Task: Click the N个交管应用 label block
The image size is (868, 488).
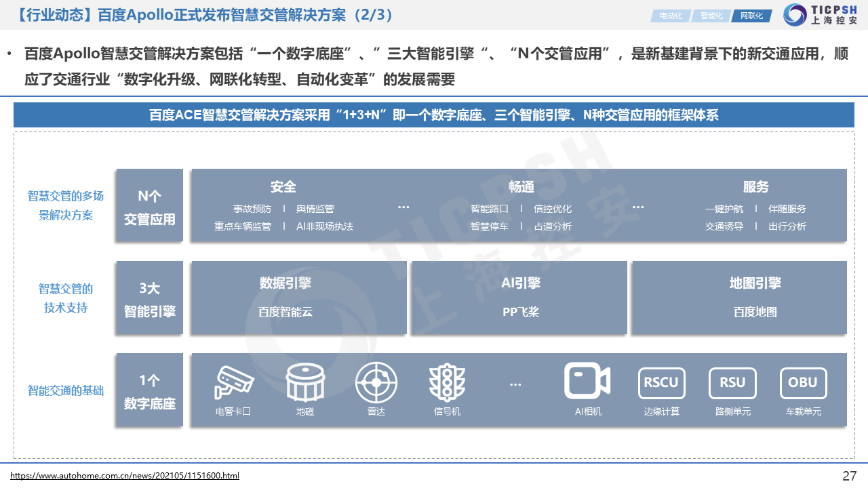Action: [149, 207]
